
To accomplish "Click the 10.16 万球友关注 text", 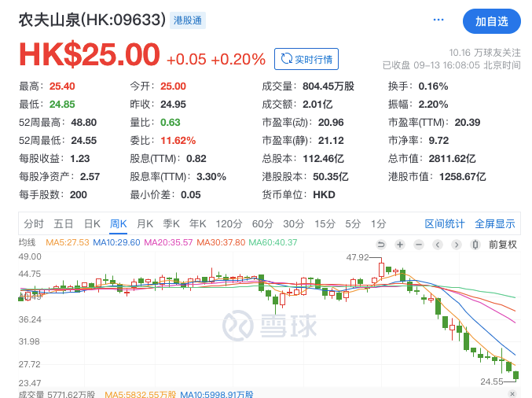I will 485,53.
